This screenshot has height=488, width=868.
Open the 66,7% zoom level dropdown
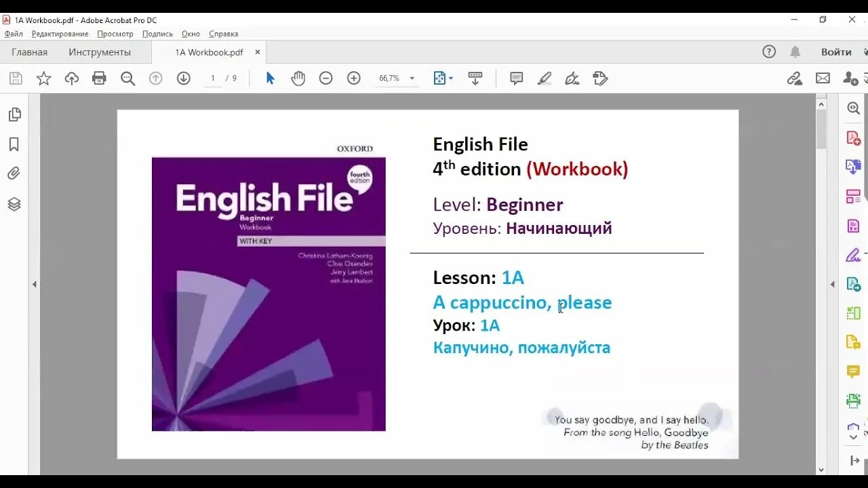[x=397, y=79]
